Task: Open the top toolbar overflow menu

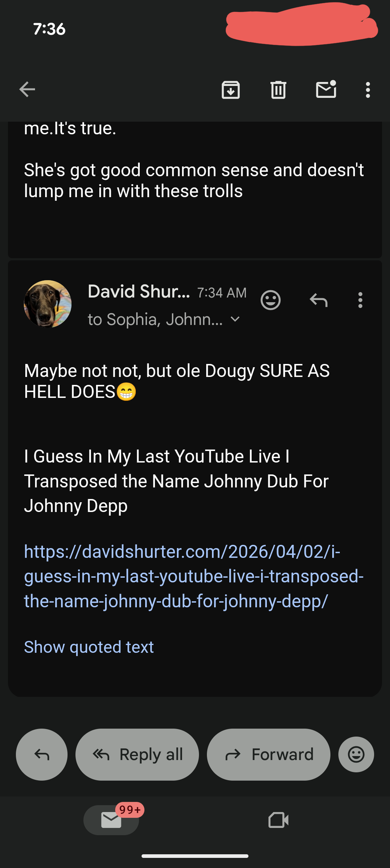Action: coord(368,90)
